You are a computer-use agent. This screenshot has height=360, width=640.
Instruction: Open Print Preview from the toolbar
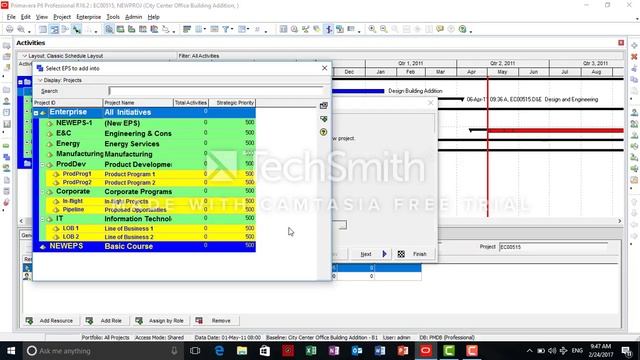click(x=20, y=29)
